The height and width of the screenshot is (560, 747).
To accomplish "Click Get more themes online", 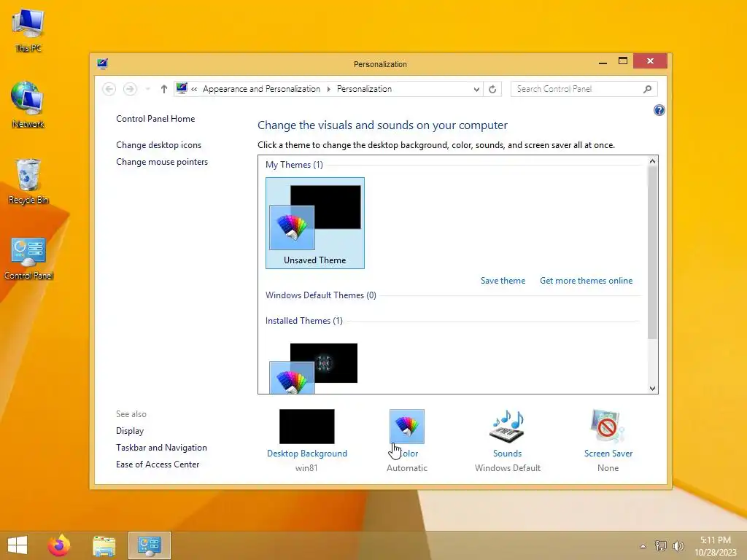I will coord(586,281).
